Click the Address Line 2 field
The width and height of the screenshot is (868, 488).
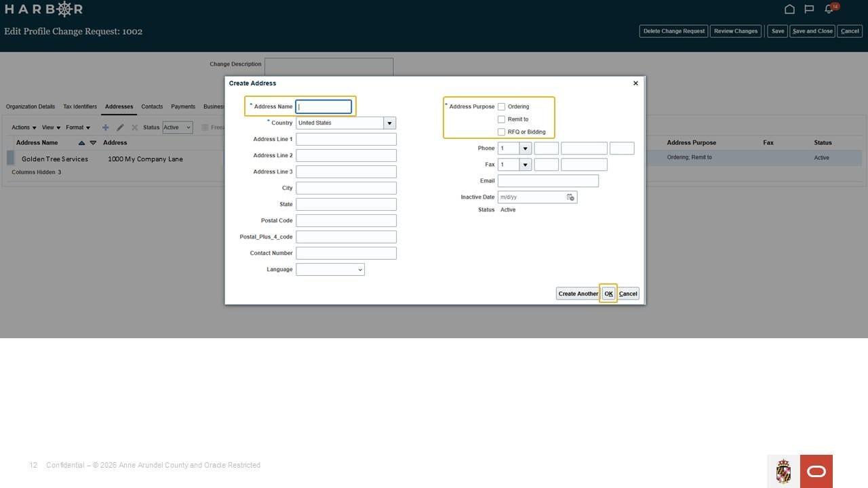tap(346, 155)
